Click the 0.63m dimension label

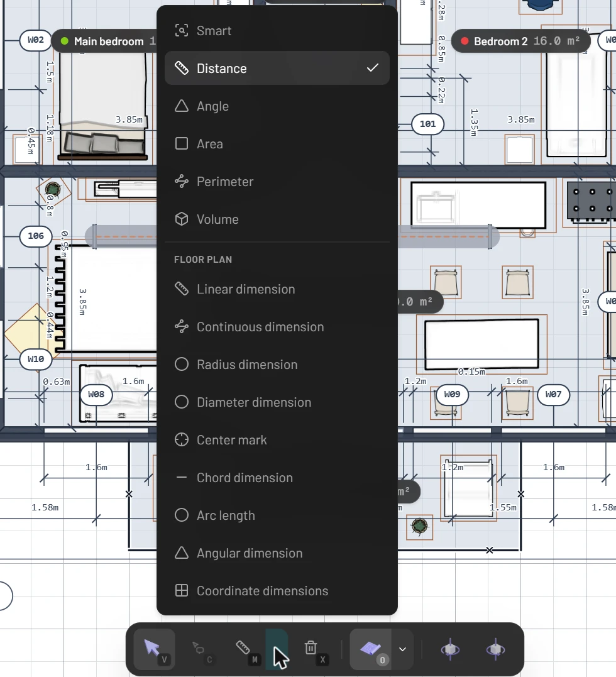57,382
